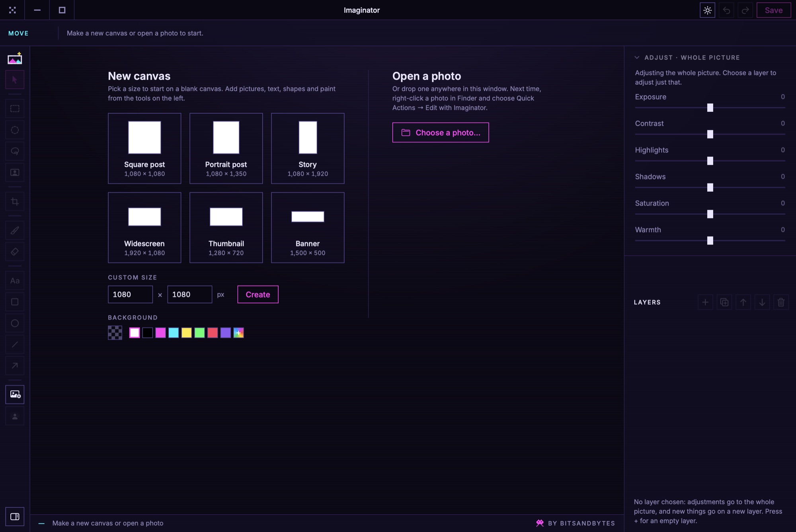The width and height of the screenshot is (796, 532).
Task: Select the Ellipse shape tool
Action: coord(15,323)
